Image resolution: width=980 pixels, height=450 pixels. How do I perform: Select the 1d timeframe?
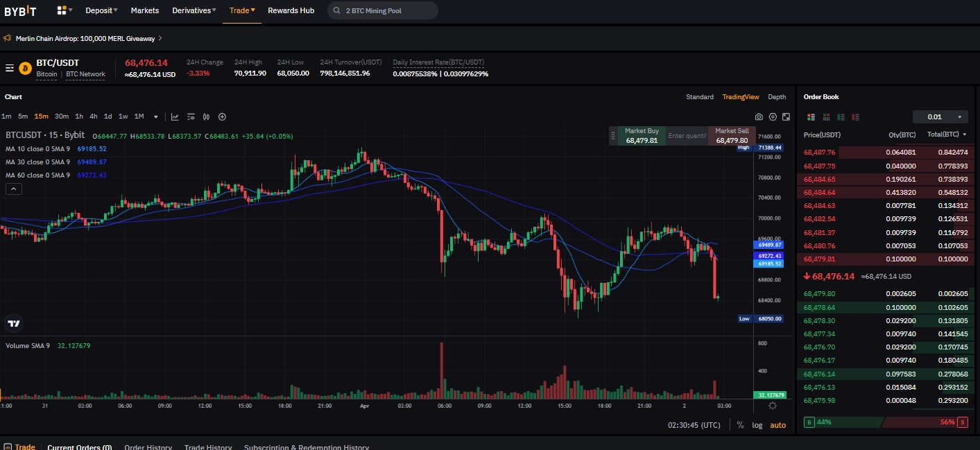click(108, 116)
